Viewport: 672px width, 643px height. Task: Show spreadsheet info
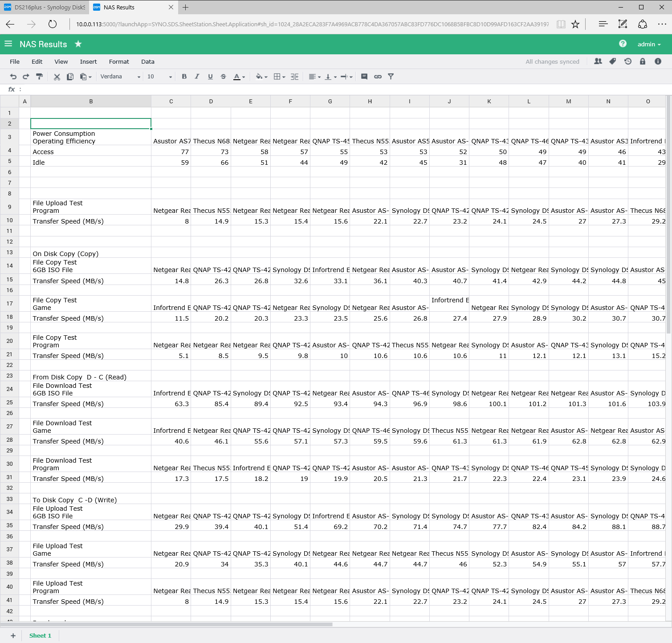658,61
